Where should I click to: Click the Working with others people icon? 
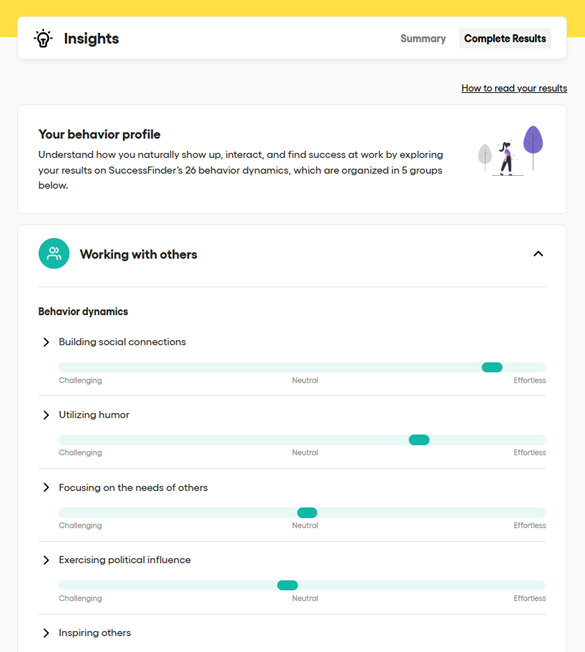[x=54, y=253]
